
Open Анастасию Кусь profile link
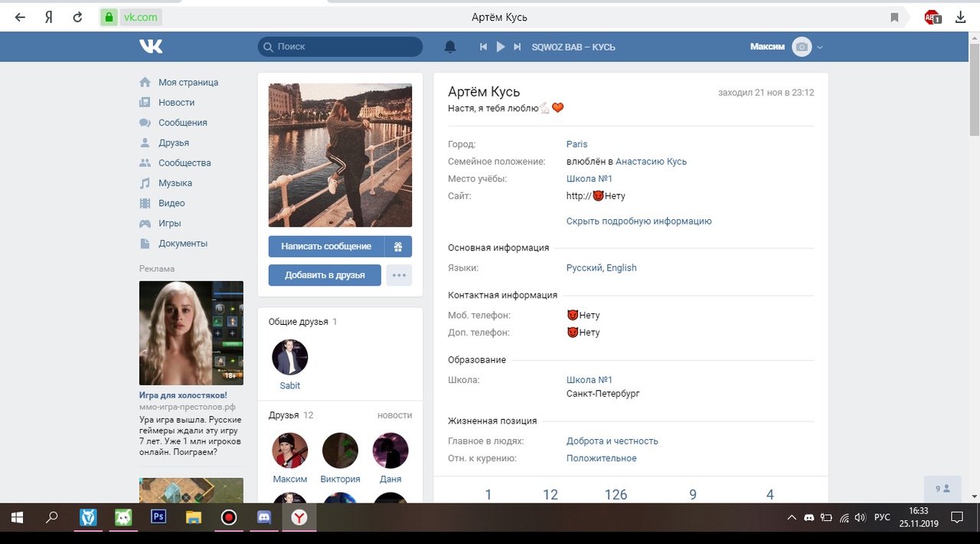coord(651,162)
